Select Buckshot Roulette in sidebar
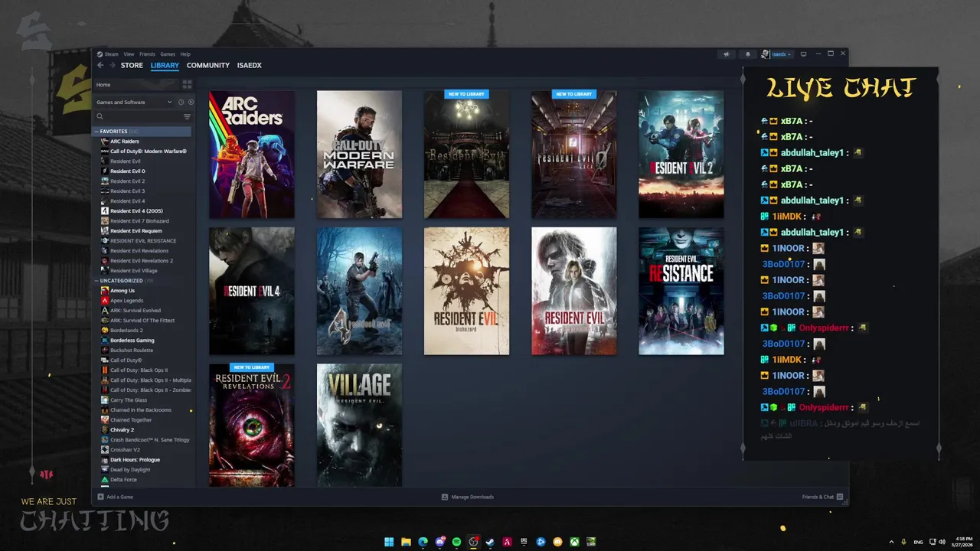 (x=132, y=350)
